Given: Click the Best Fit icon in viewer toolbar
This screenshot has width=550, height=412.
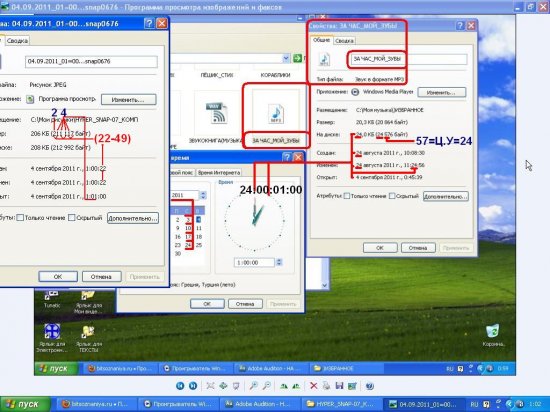Looking at the screenshot, I should coord(210,386).
